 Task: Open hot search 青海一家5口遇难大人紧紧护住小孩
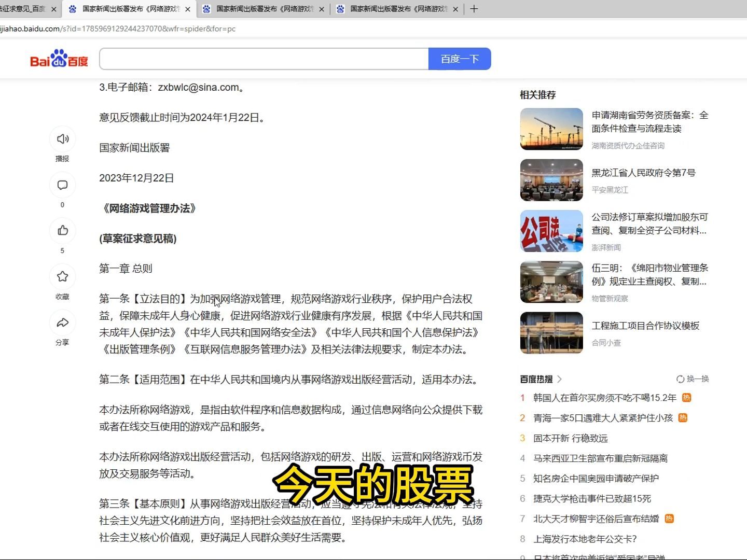coord(603,418)
